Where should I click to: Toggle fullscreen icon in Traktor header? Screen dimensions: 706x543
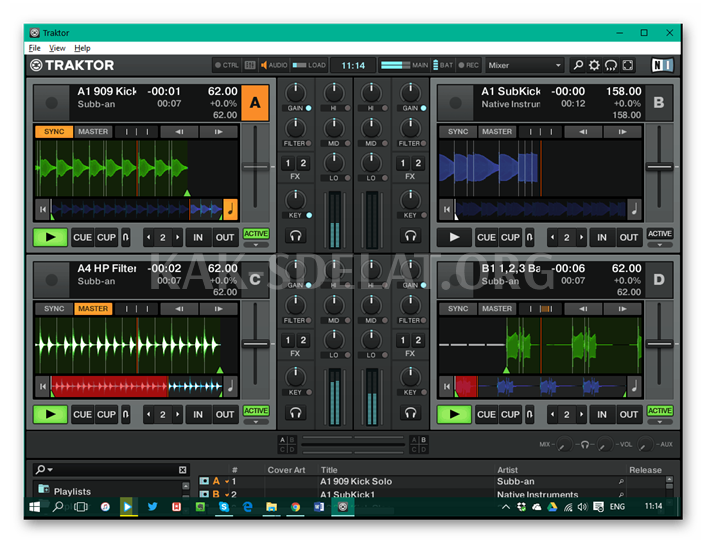(x=627, y=65)
